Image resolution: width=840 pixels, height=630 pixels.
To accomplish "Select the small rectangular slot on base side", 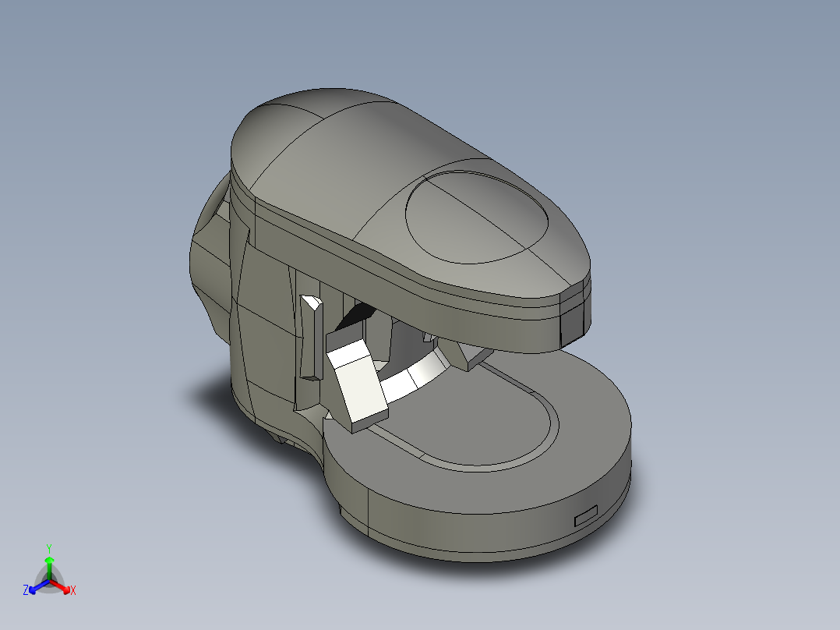I will pos(586,516).
